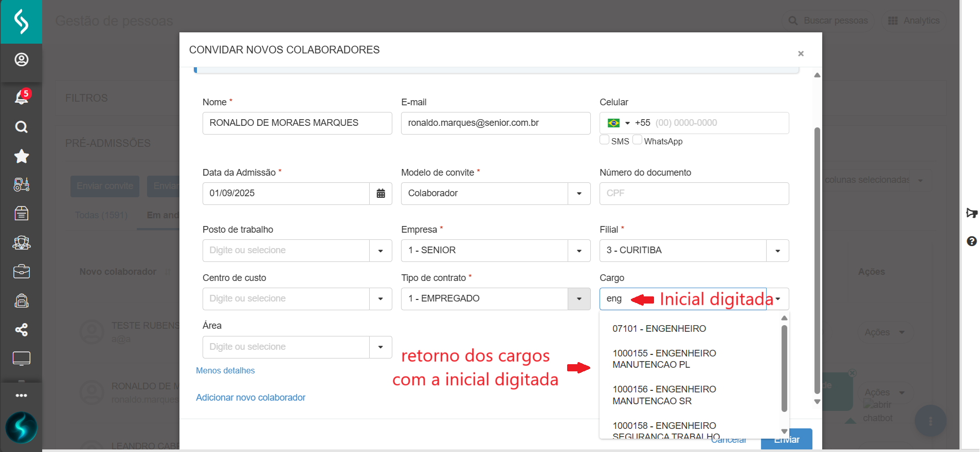Screen dimensions: 980x452
Task: Click the Número do documento CPF field
Action: [694, 194]
